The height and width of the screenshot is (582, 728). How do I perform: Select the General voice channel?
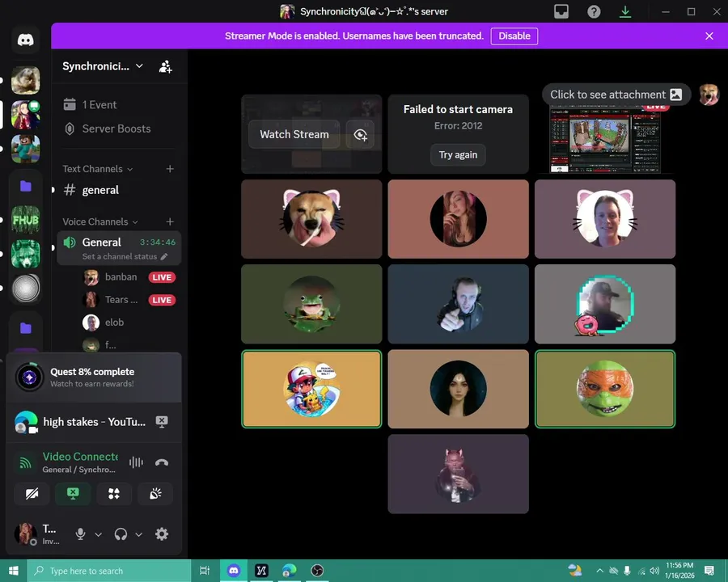click(x=119, y=248)
